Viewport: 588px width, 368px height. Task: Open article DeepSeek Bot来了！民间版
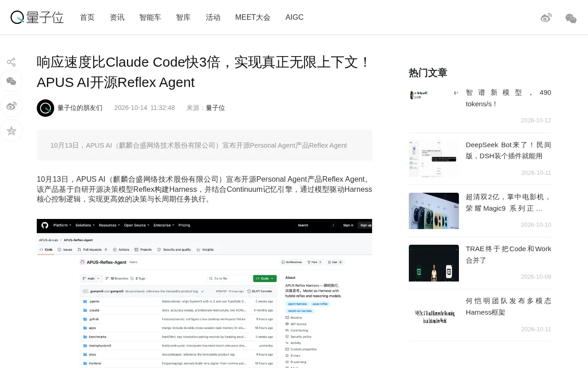(x=509, y=150)
